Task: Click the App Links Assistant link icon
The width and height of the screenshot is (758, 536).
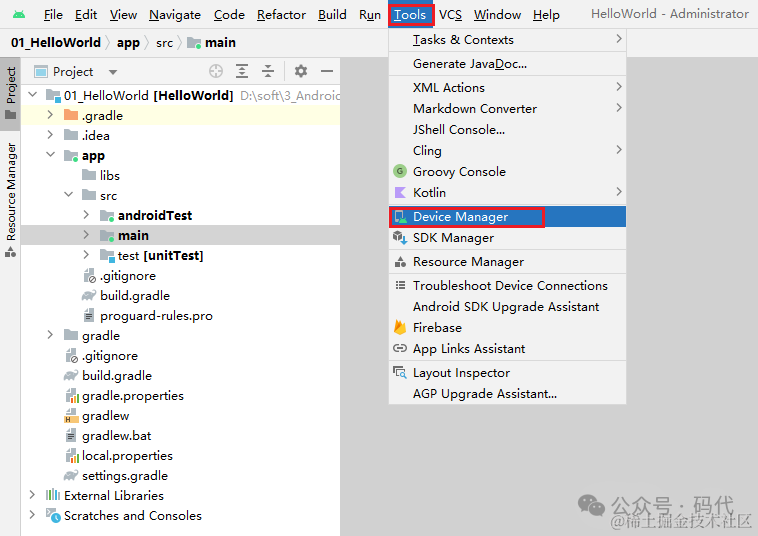Action: point(400,348)
